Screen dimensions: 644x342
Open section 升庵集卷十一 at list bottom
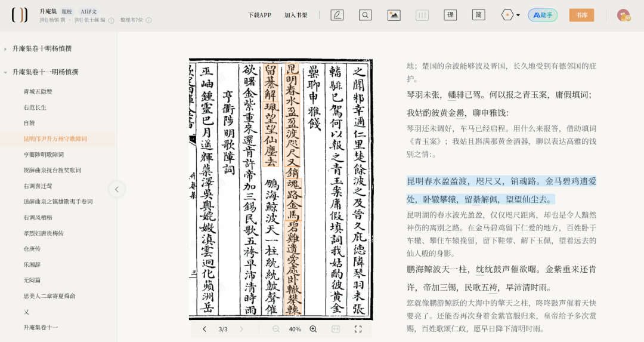tap(41, 327)
